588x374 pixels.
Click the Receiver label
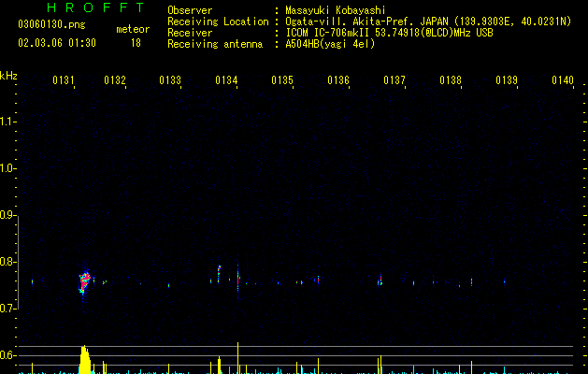(x=190, y=33)
